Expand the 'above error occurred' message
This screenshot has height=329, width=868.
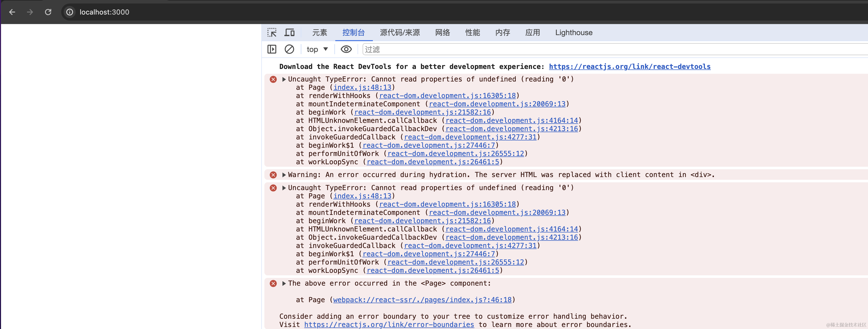(x=284, y=284)
